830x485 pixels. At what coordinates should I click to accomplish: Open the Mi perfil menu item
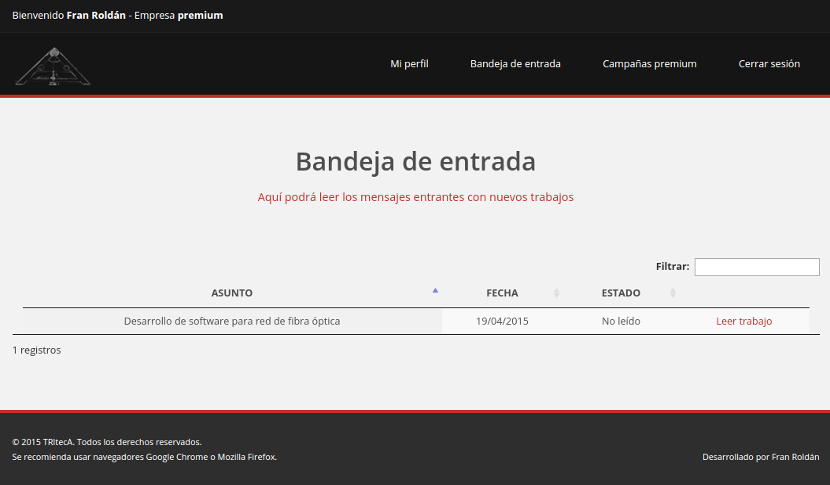click(409, 64)
